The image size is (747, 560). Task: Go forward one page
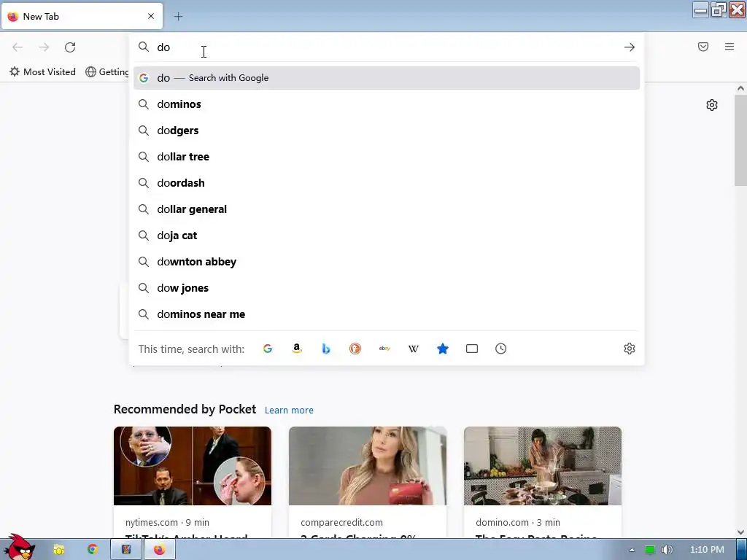tap(44, 47)
